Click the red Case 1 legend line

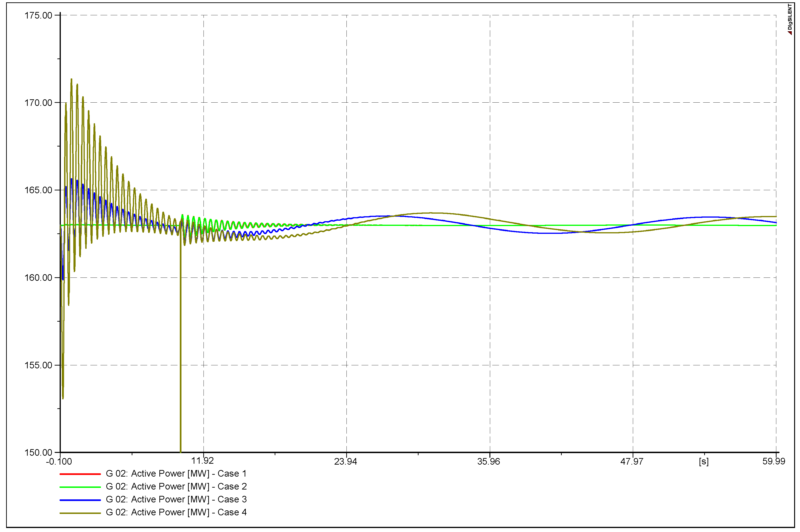pos(80,474)
